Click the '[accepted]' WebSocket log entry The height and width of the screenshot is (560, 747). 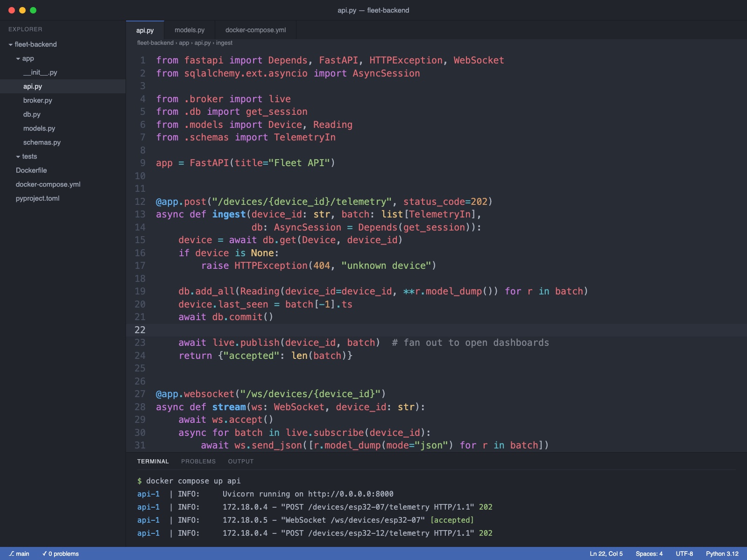452,520
